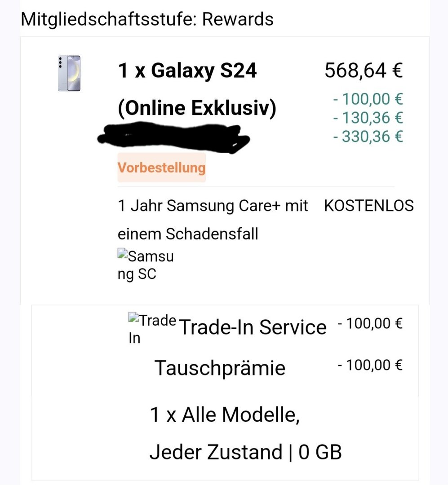Open the "Trade-In Service" heading
This screenshot has width=448, height=485.
click(x=253, y=327)
